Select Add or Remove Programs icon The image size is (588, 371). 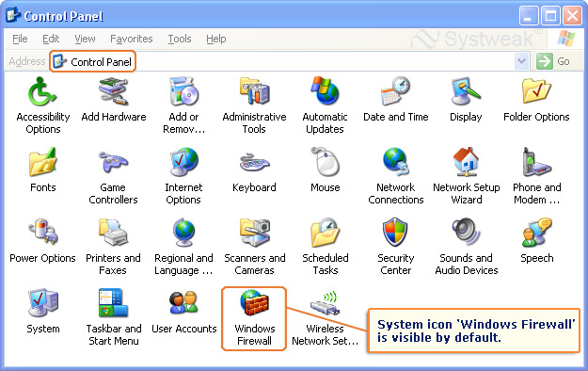pyautogui.click(x=183, y=92)
